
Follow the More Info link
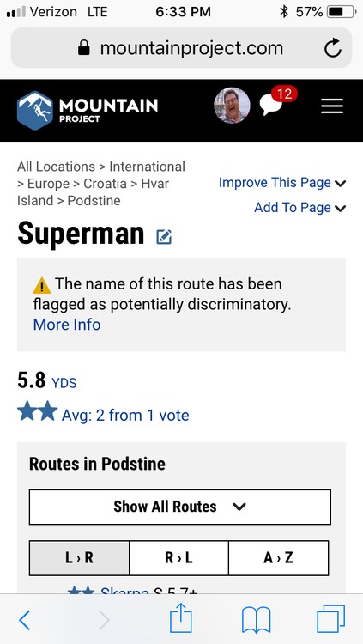67,325
